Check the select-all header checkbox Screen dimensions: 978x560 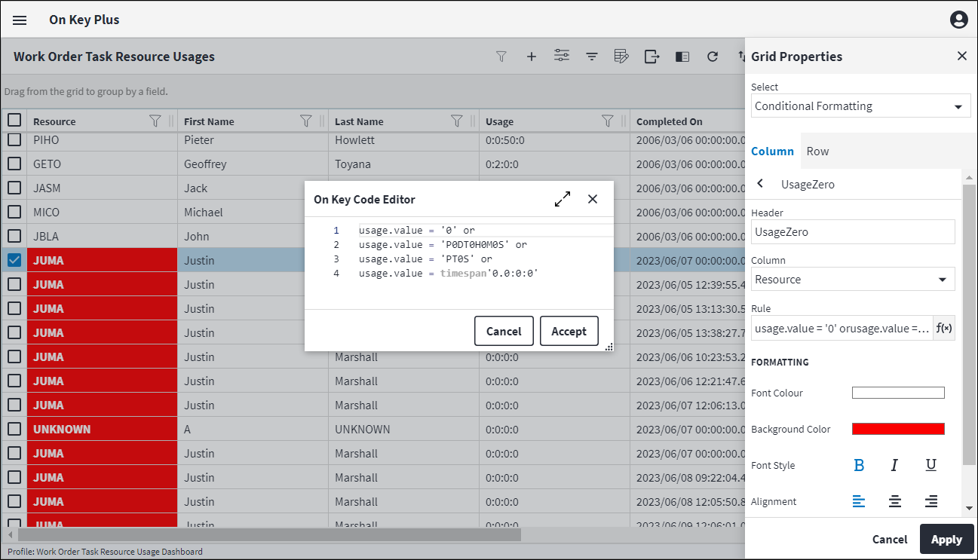point(14,121)
